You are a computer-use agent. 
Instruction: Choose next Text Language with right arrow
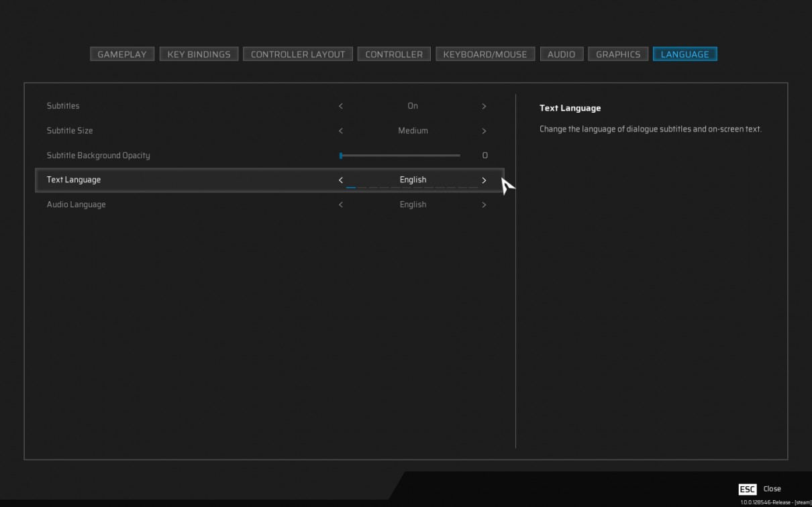tap(484, 180)
